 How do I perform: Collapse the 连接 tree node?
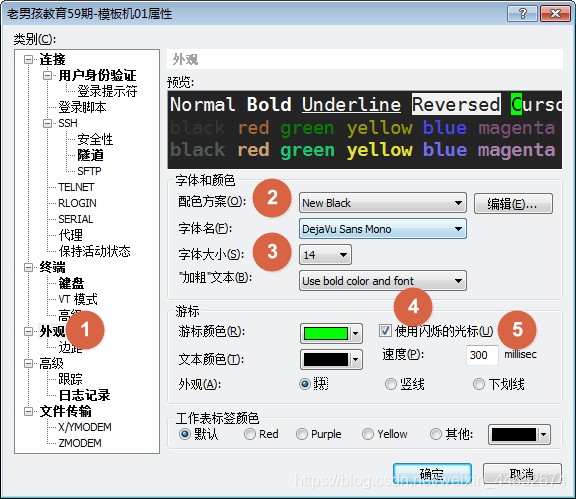[28, 59]
